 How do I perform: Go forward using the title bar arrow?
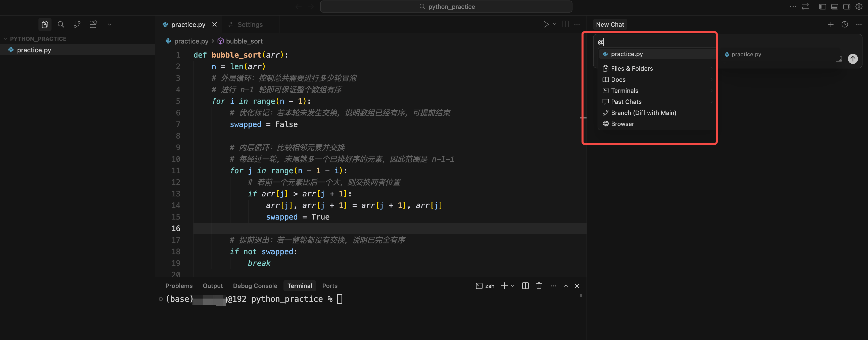[x=310, y=7]
